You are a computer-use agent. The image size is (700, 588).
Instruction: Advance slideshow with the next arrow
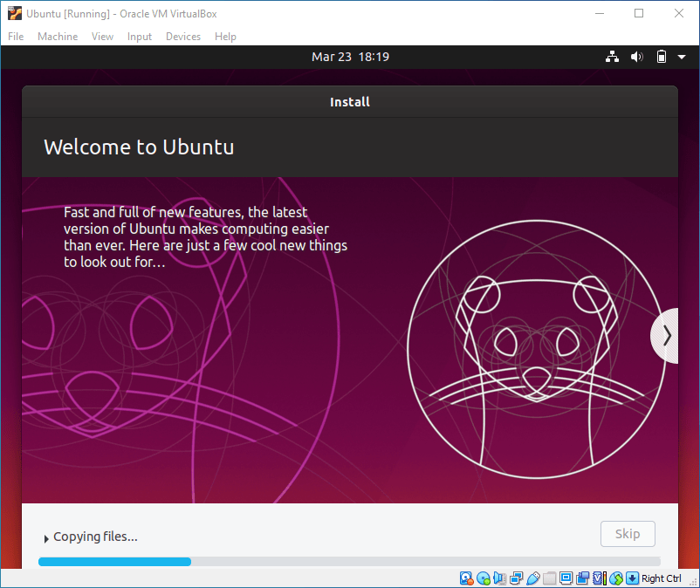[x=666, y=336]
